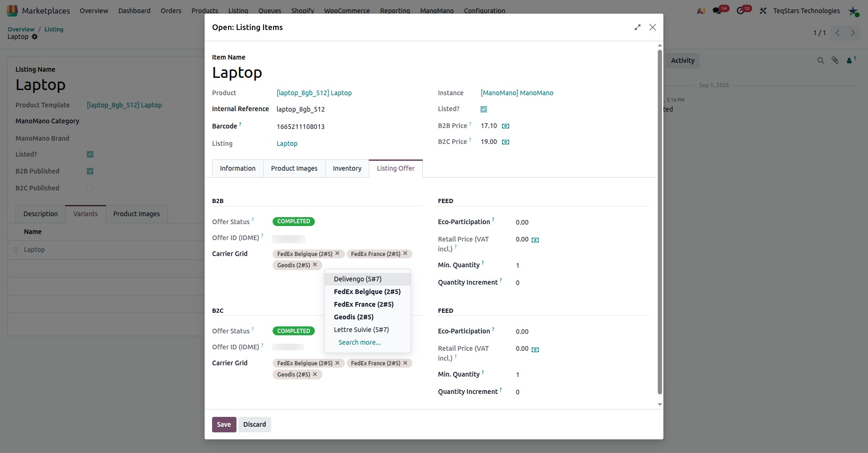
Task: Choose FedEx Belgique (2#5) in dropdown list
Action: pos(367,292)
